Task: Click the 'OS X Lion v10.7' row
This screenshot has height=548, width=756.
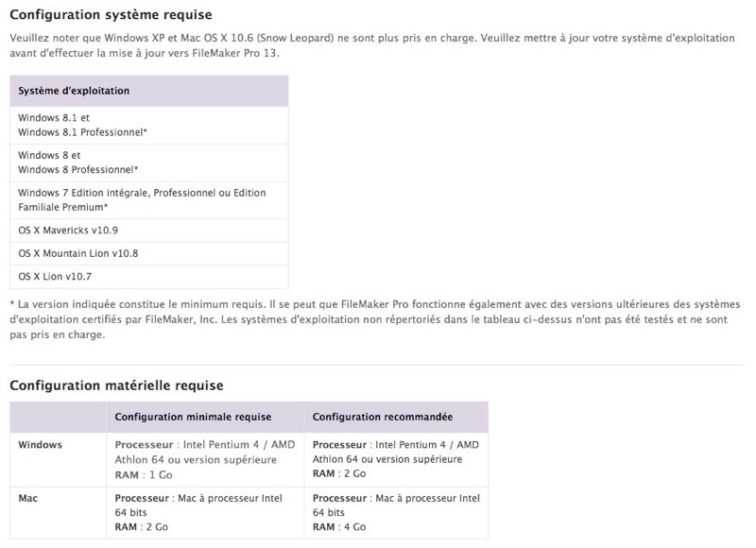Action: 149,277
